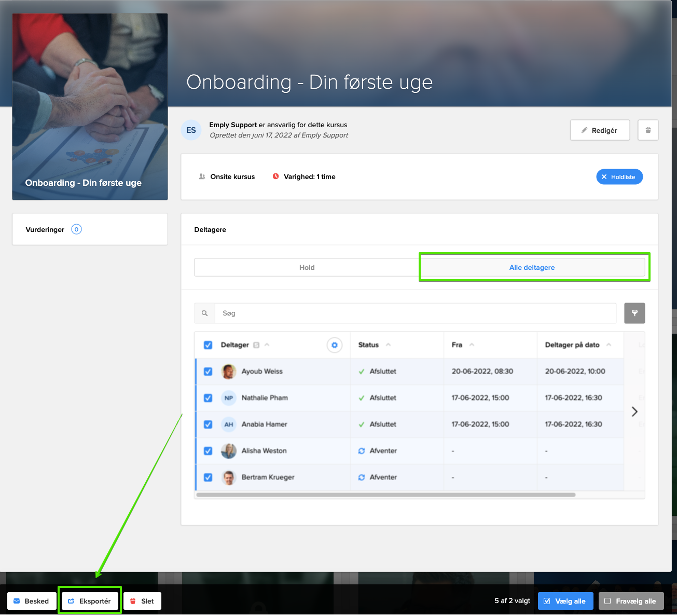
Task: Select the Alle deltagere tab
Action: (532, 268)
